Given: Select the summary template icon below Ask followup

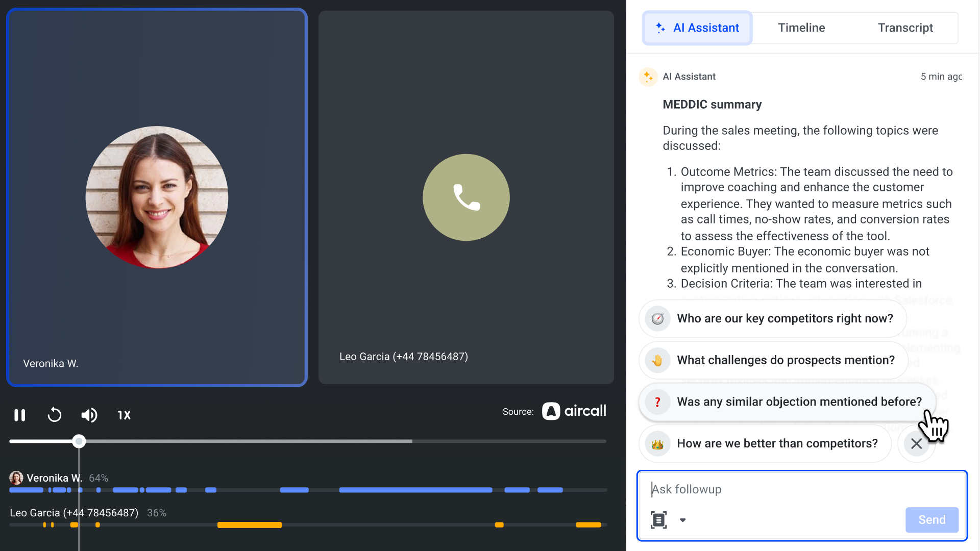Looking at the screenshot, I should (x=659, y=519).
